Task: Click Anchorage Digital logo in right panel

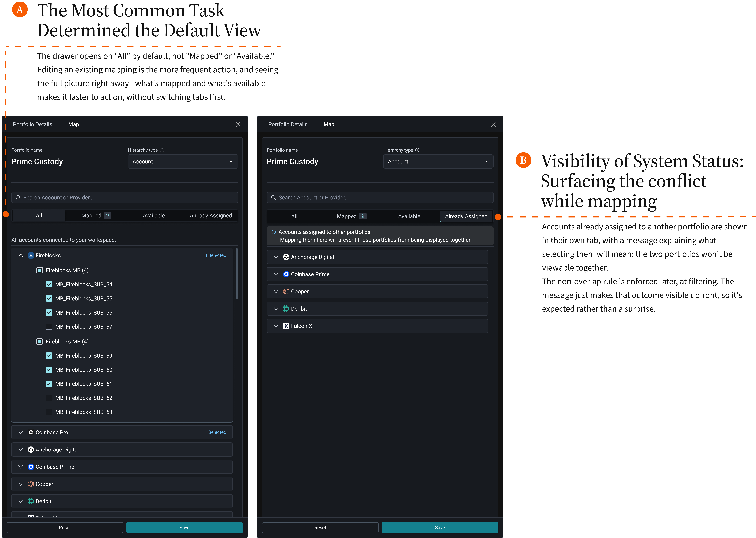Action: (286, 257)
